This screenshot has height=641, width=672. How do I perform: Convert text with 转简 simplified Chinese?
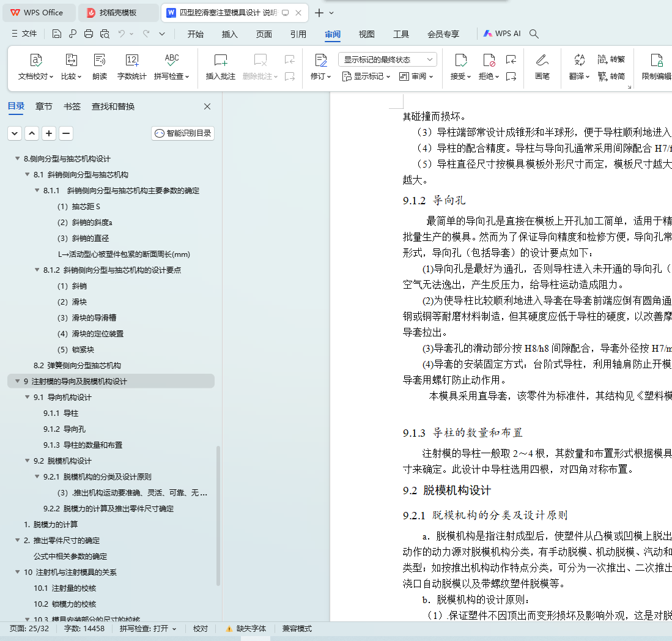click(x=611, y=76)
